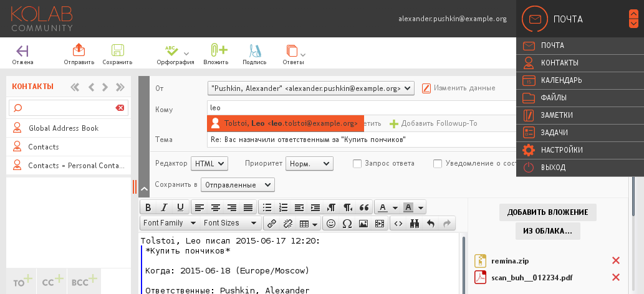Open Font Sizes dropdown
644x294 pixels.
[x=231, y=223]
